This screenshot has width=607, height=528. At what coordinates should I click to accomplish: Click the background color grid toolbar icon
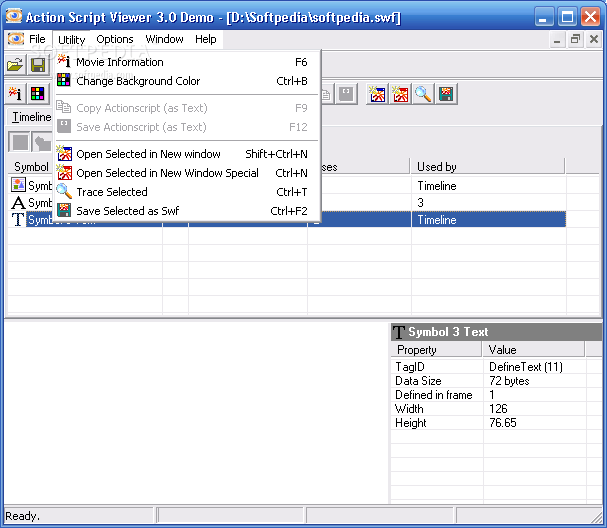coord(38,94)
